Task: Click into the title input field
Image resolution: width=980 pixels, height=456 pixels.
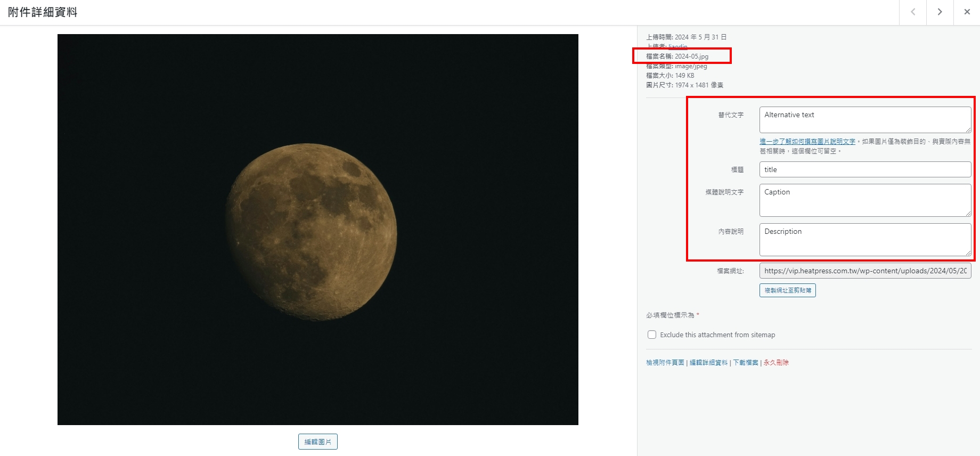Action: (864, 170)
